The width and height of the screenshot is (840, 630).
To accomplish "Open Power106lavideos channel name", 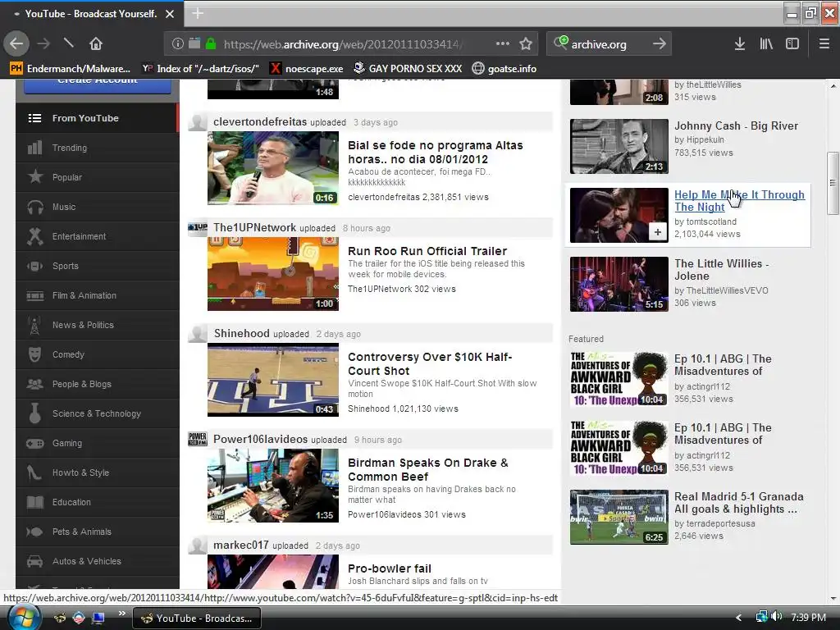I will pos(260,440).
